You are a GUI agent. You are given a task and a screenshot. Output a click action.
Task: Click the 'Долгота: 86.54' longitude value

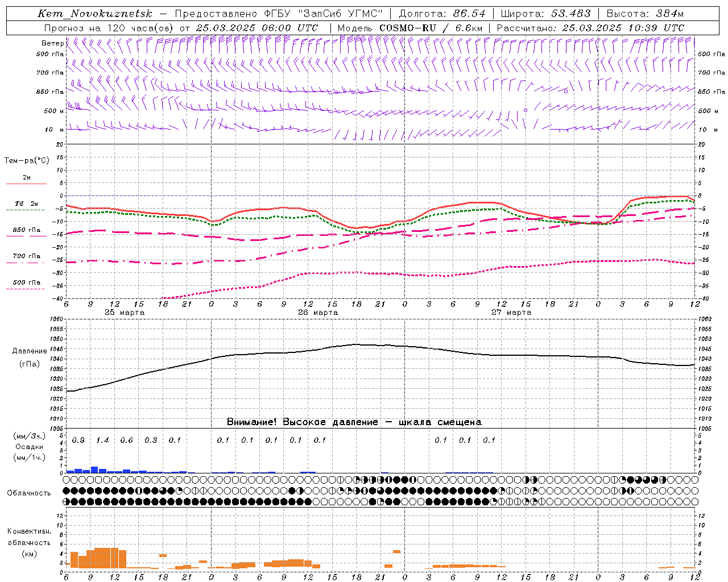[x=442, y=14]
